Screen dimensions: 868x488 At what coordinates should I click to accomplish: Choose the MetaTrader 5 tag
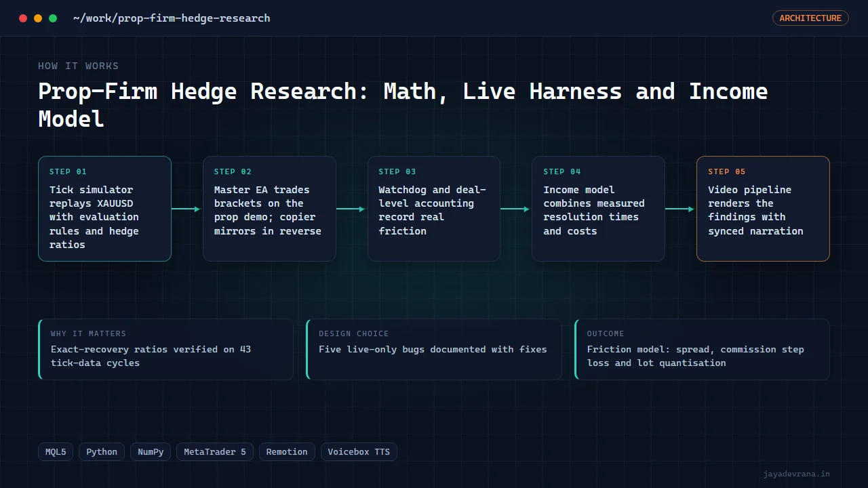point(215,452)
